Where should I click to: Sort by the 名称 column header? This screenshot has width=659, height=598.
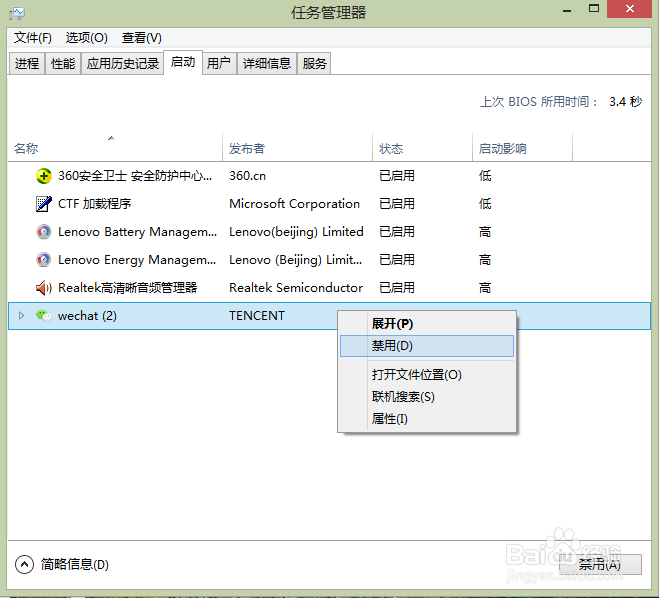[115, 147]
